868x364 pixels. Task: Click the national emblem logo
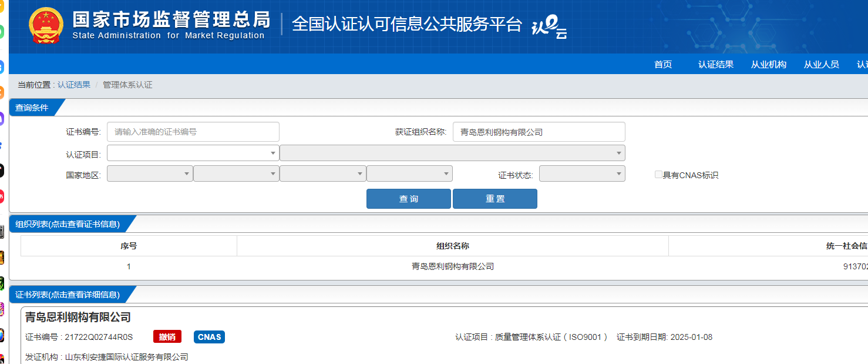point(46,25)
